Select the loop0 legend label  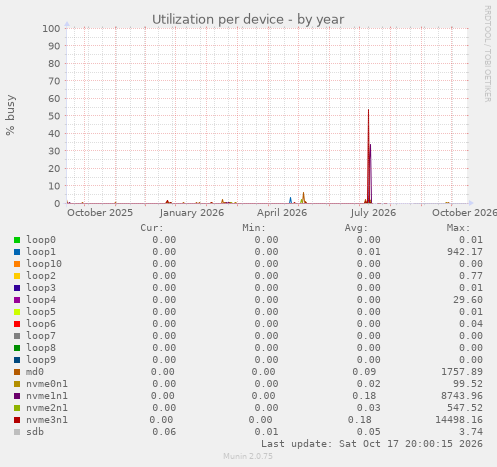(x=41, y=240)
